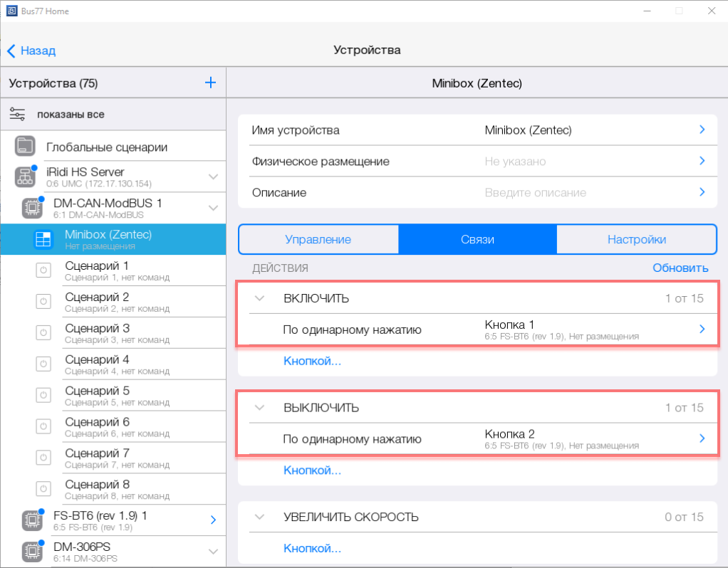Click Кнопкой... under УВЕЛИЧИТЬ СКОРОСТЬ
728x568 pixels.
312,548
